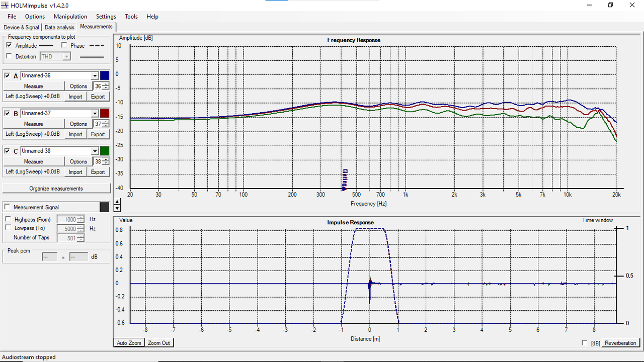Image resolution: width=644 pixels, height=362 pixels.
Task: Click the Gating marker on frequency axis
Action: coord(345,179)
